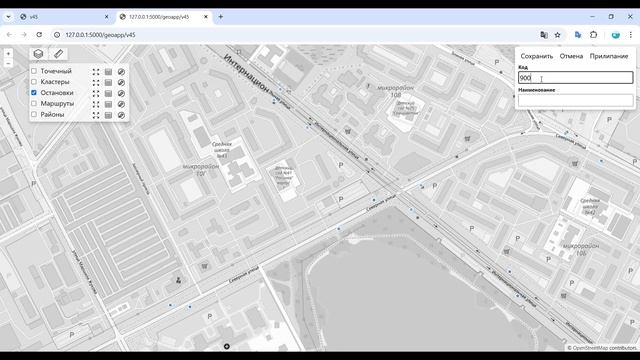The image size is (640, 360).
Task: Select the 127.0.0.1:5000/geoapp/v45 tab
Action: (x=163, y=17)
